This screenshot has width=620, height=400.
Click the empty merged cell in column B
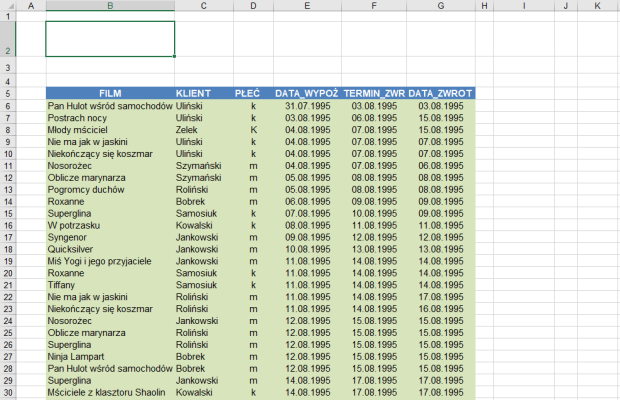(x=109, y=39)
